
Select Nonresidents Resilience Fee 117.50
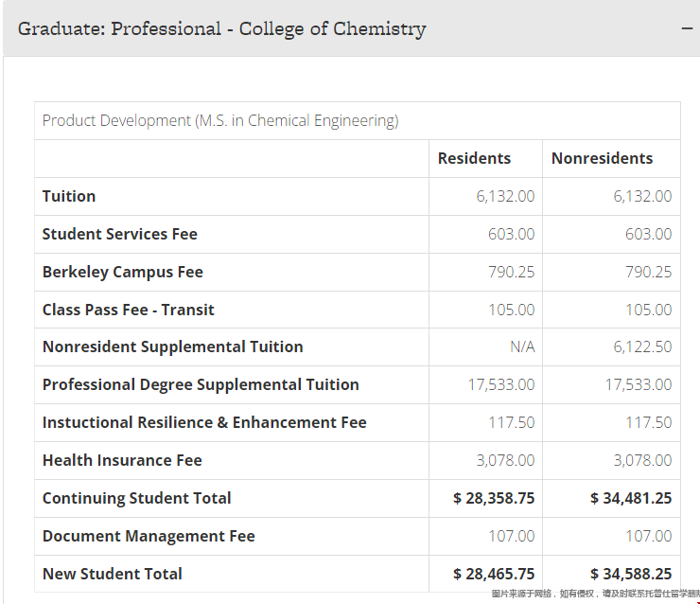[648, 422]
